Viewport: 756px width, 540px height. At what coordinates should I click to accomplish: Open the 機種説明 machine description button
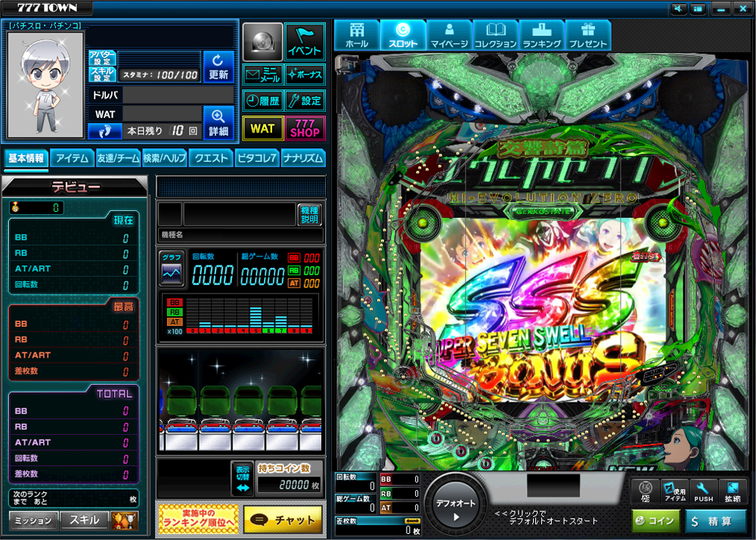point(309,215)
